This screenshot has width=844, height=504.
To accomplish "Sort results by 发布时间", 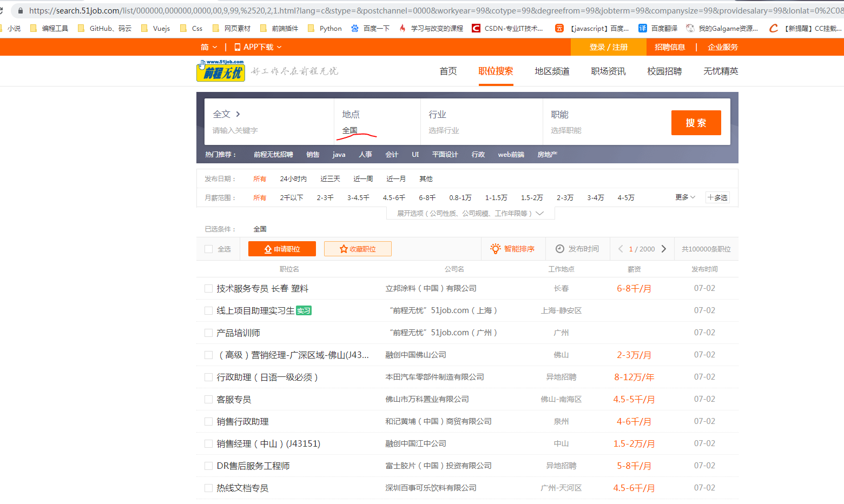I will 577,249.
